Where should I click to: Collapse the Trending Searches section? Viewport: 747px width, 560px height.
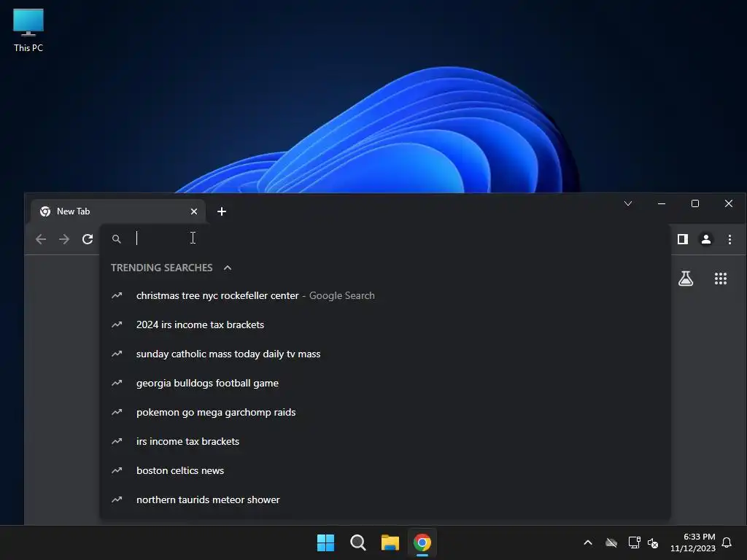tap(228, 268)
